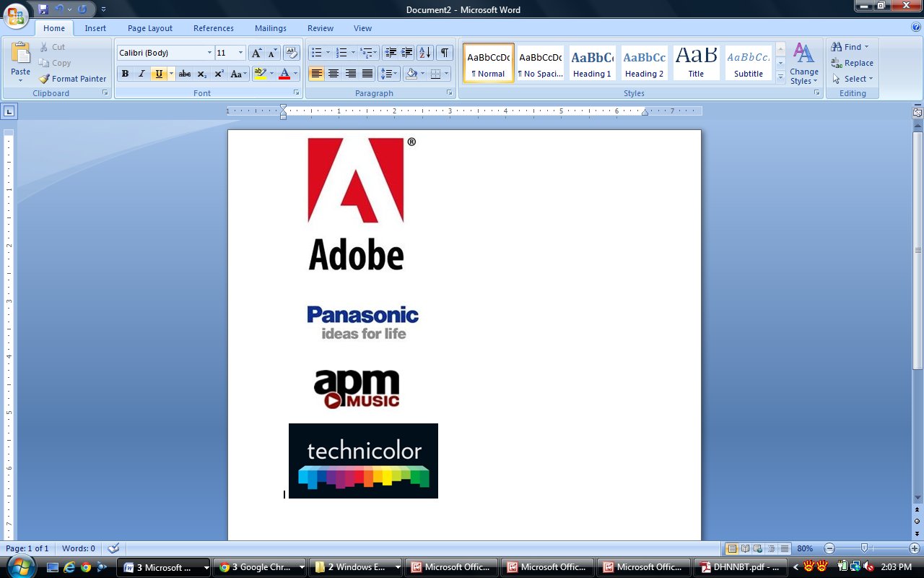924x578 pixels.
Task: Click the Format Painter brush icon
Action: click(x=45, y=79)
